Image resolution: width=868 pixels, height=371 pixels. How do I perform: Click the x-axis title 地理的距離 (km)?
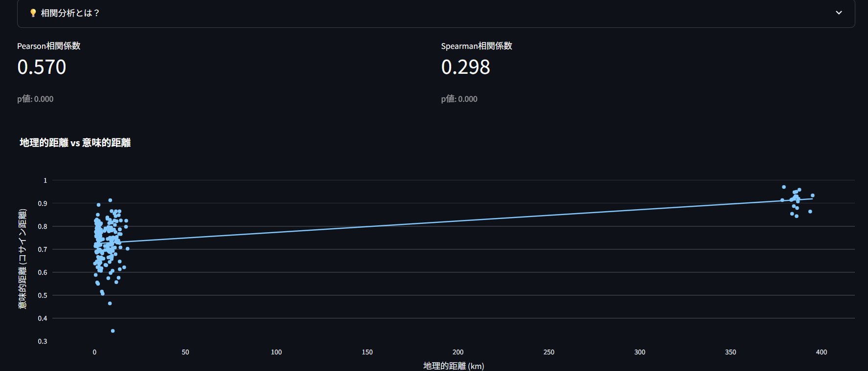[x=454, y=366]
